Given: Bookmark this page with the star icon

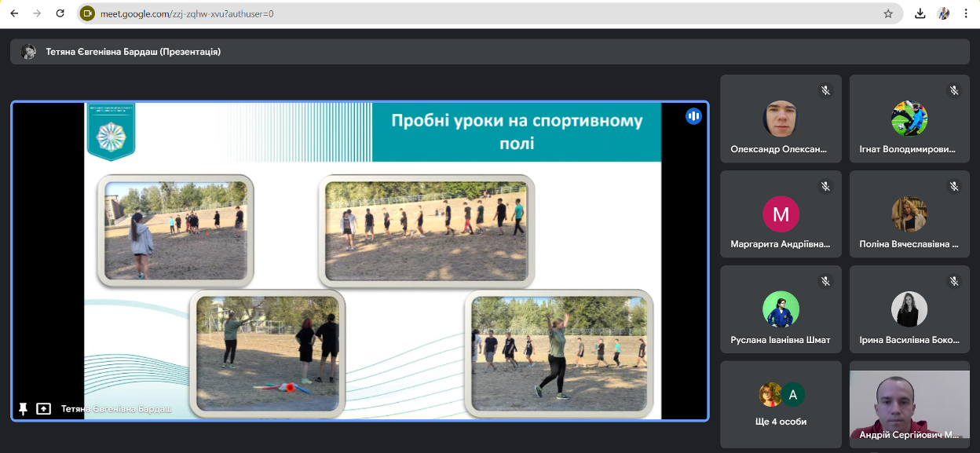Looking at the screenshot, I should click(x=888, y=13).
